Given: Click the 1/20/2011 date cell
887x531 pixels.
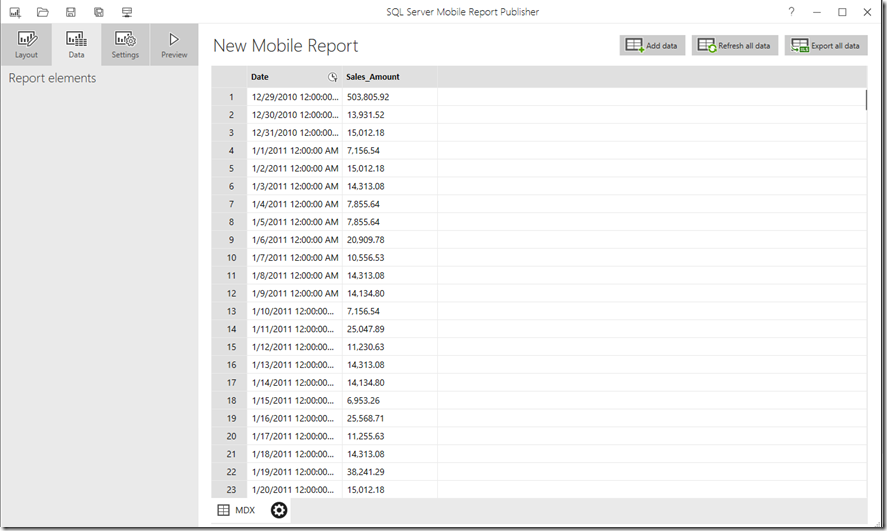Looking at the screenshot, I should coord(294,490).
